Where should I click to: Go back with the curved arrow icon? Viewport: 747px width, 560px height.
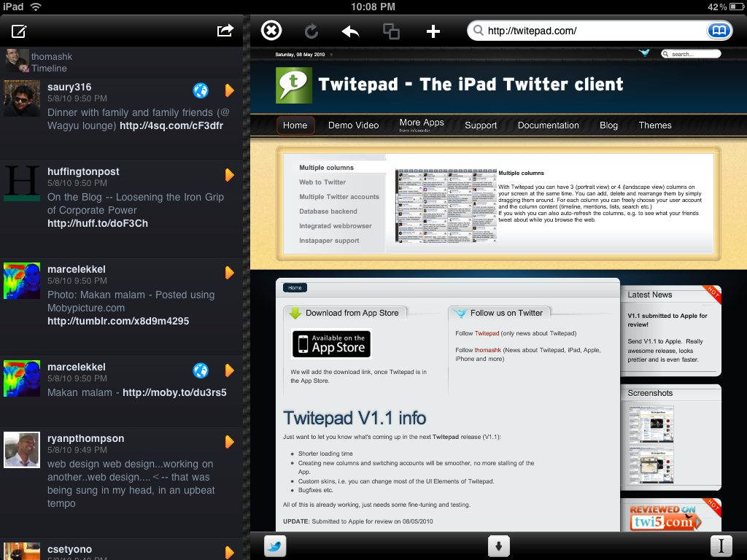(351, 31)
